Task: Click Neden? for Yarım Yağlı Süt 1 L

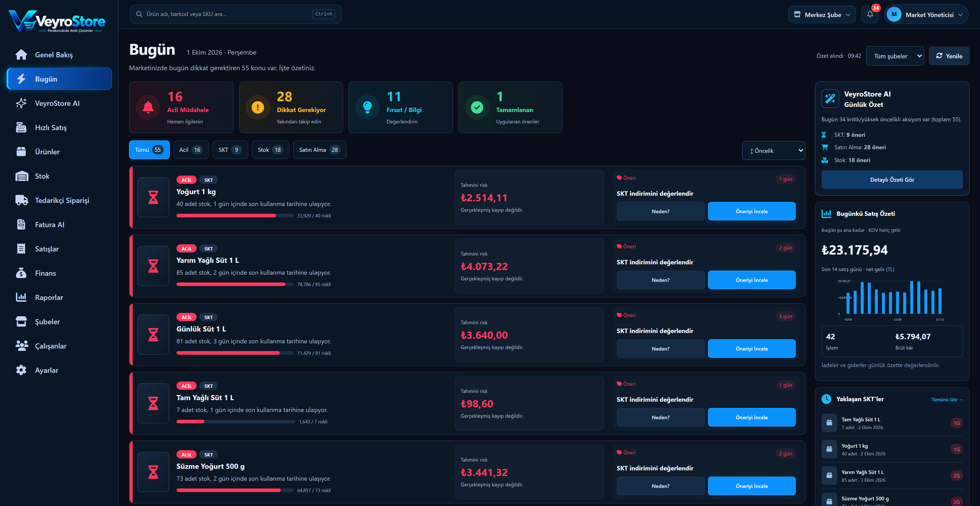Action: point(661,280)
